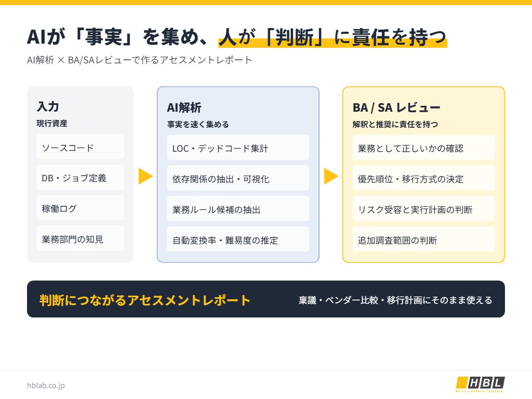Screen dimensions: 532x399
Task: Select the ソースコード item
Action: coord(81,147)
